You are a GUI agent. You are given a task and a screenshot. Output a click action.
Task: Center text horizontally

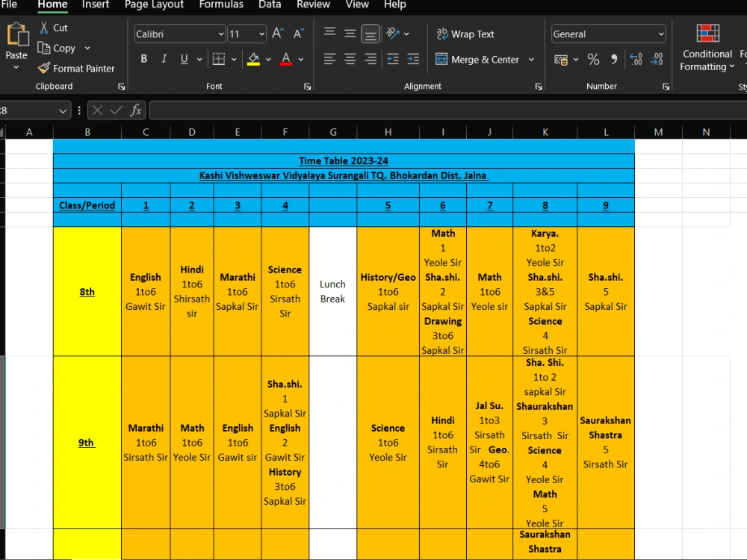(350, 59)
